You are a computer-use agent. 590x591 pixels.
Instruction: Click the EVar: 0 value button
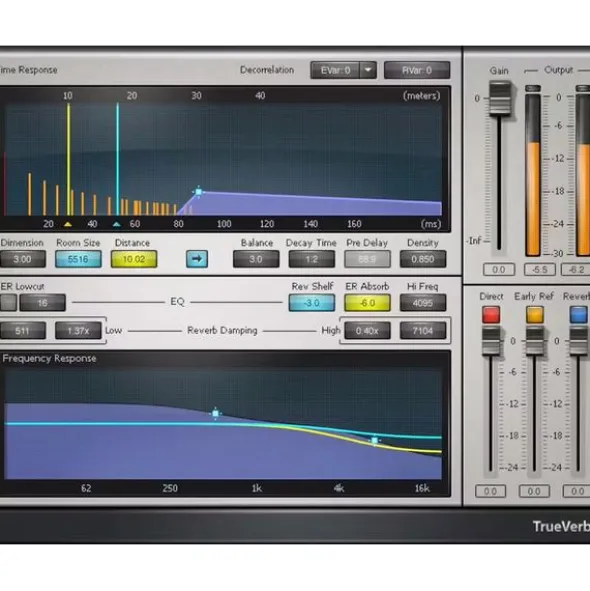pyautogui.click(x=335, y=70)
